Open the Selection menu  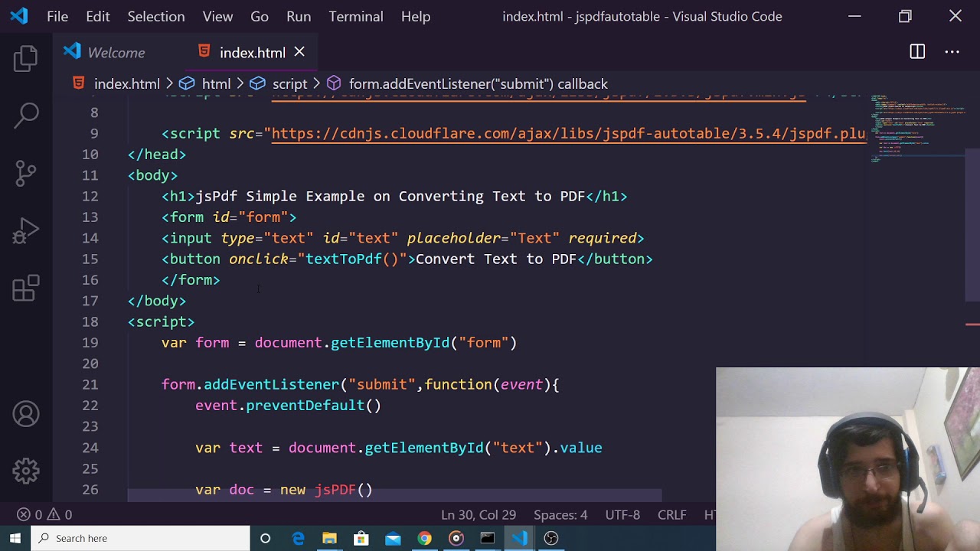click(x=155, y=16)
